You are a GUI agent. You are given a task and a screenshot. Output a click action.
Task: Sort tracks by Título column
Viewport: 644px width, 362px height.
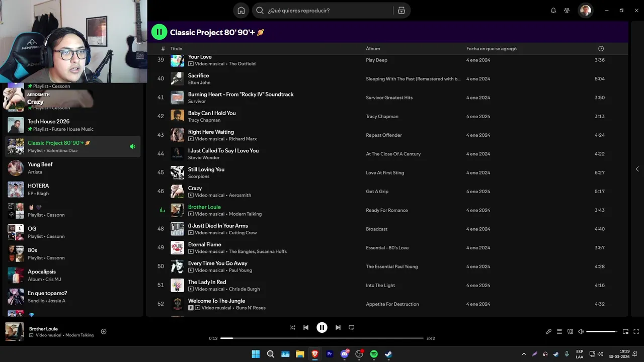coord(176,49)
